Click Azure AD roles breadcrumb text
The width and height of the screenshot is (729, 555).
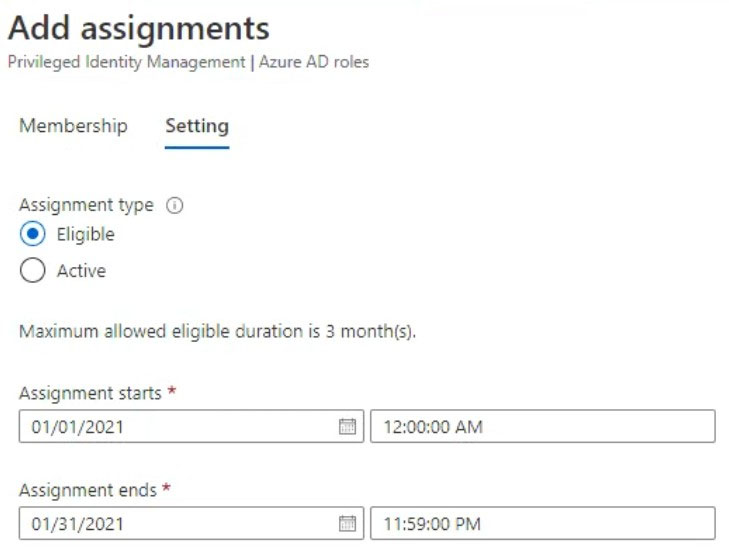pyautogui.click(x=314, y=62)
